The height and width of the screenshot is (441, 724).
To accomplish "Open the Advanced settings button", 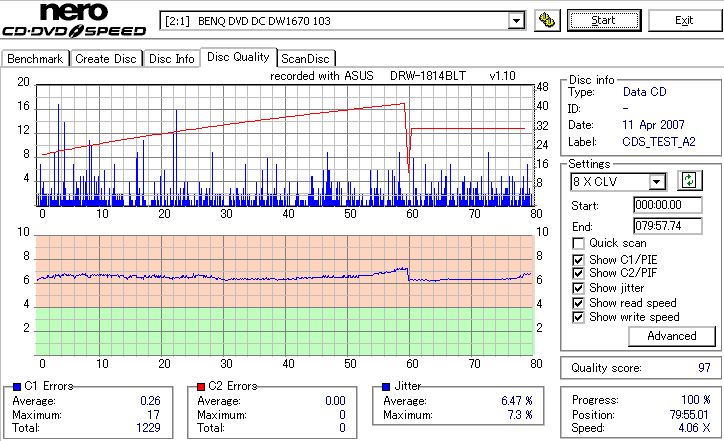I will [671, 336].
